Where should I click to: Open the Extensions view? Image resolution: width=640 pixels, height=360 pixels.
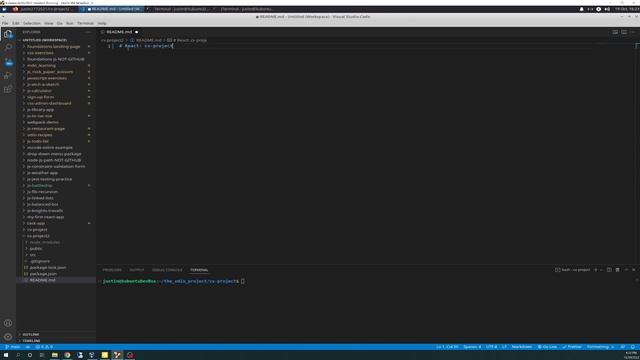pos(8,89)
